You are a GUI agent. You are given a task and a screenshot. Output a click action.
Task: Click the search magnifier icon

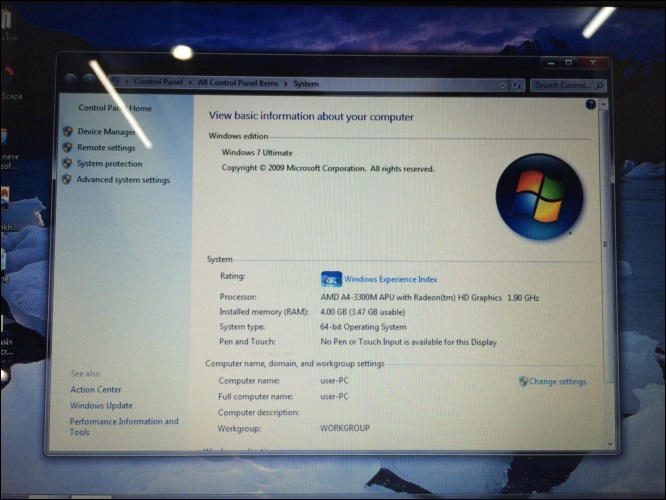tap(599, 86)
